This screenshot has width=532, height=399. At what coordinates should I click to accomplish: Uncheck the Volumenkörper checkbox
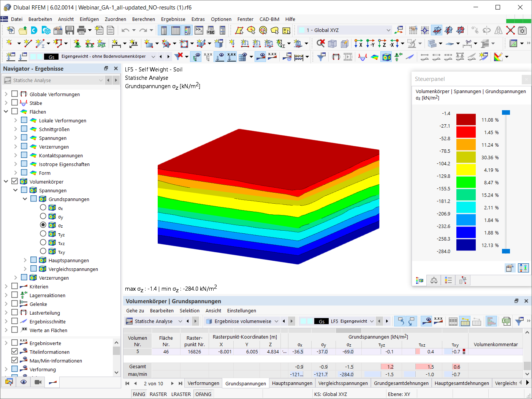coord(14,181)
